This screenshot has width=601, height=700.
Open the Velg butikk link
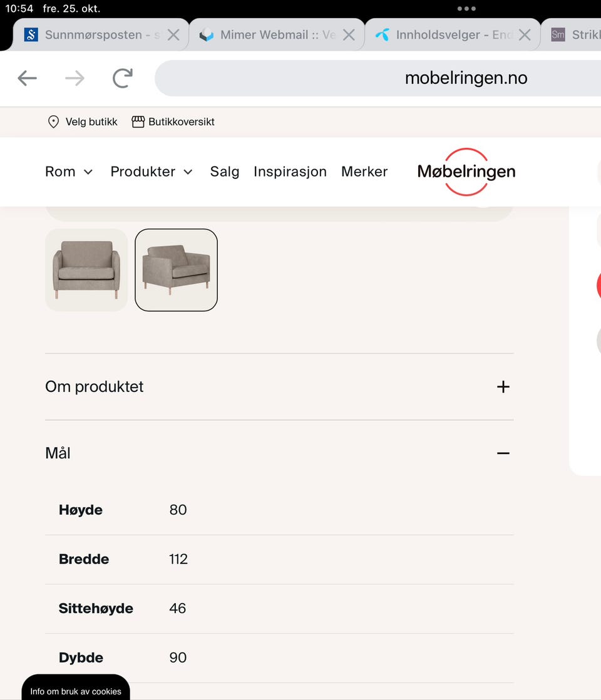click(x=91, y=122)
